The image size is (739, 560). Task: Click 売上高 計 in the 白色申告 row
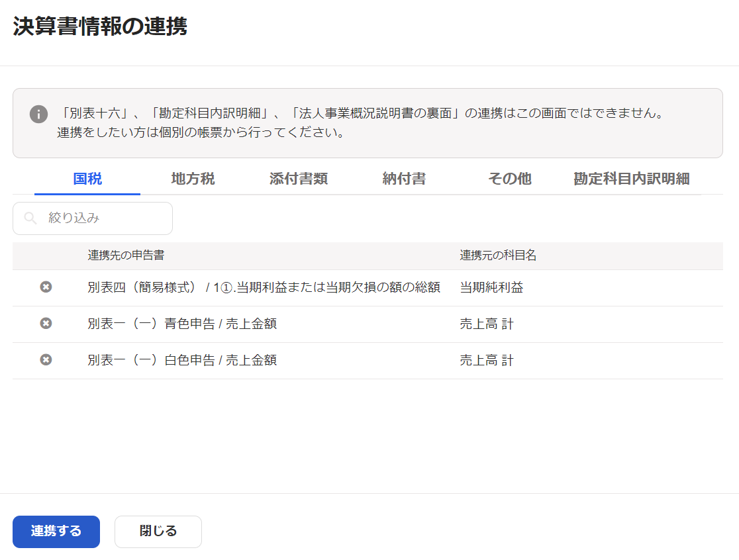487,360
